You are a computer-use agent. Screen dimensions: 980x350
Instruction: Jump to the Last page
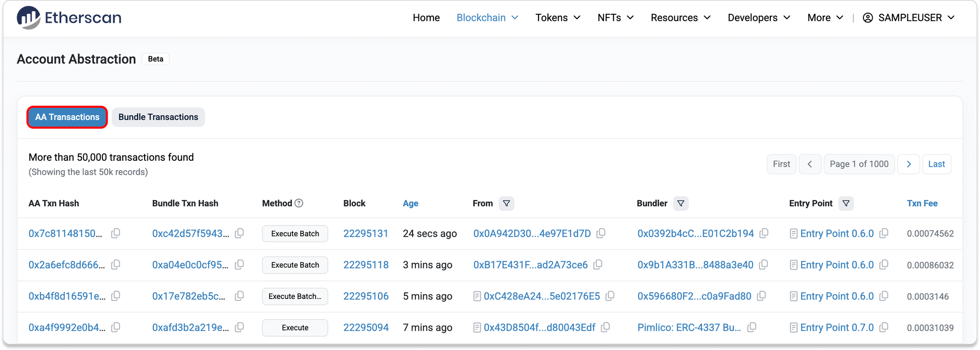936,164
